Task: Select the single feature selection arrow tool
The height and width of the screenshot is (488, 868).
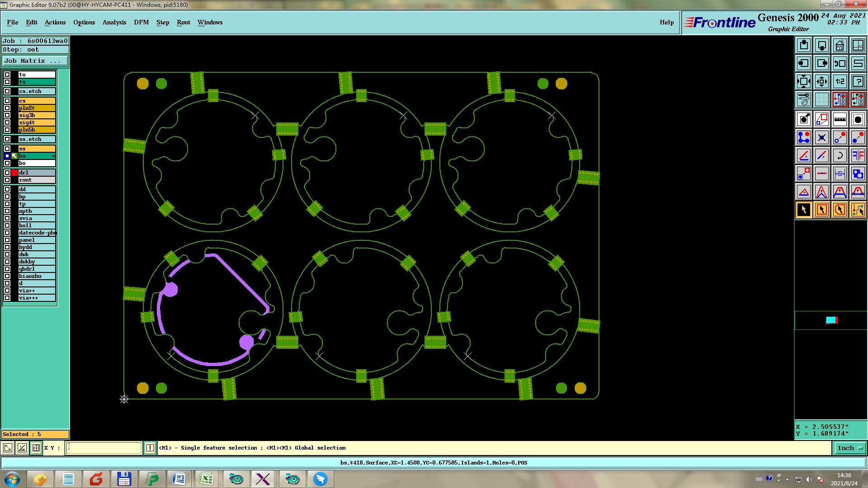Action: click(803, 210)
